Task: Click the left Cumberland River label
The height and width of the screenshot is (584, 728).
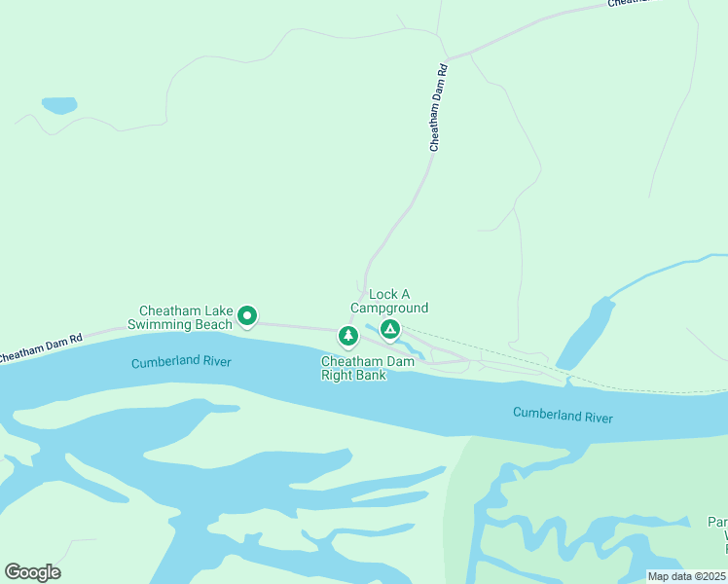Action: (181, 362)
